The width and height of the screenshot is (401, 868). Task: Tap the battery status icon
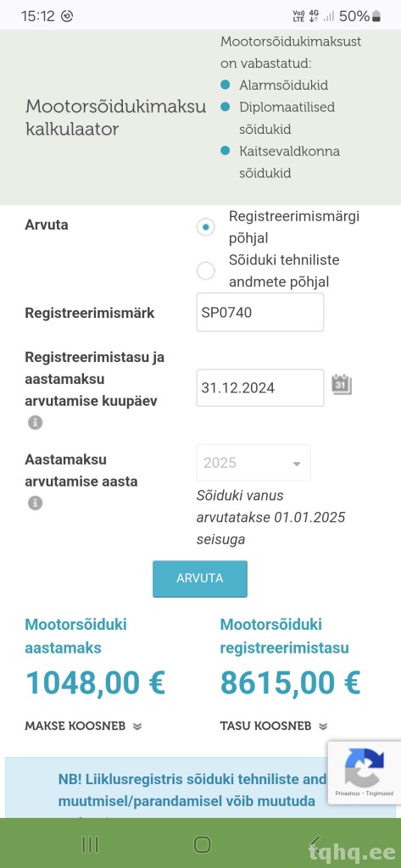(377, 16)
